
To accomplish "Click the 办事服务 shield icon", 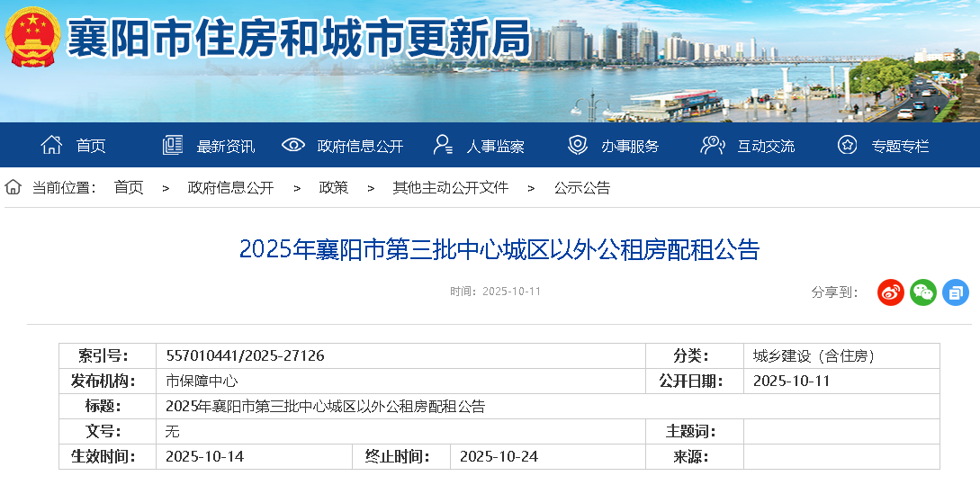I will [578, 145].
